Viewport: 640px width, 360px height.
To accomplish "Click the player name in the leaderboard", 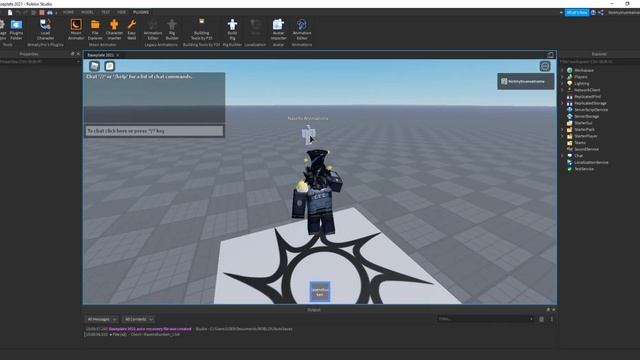I will (526, 81).
